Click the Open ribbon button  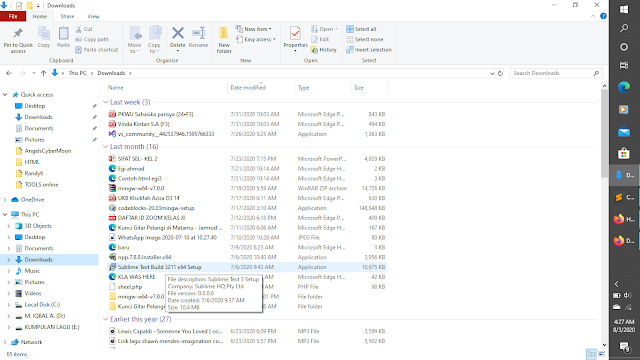[324, 29]
